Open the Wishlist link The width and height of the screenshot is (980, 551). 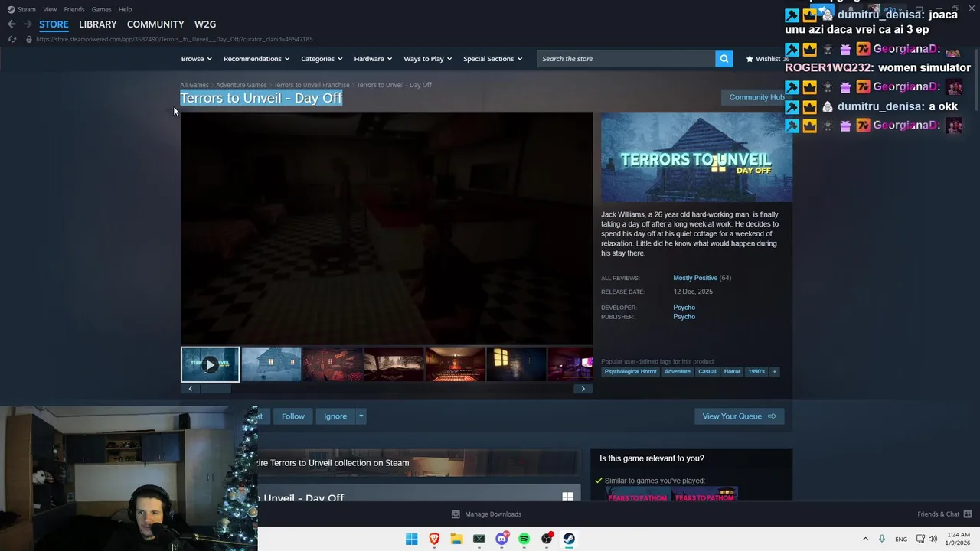[x=767, y=59]
